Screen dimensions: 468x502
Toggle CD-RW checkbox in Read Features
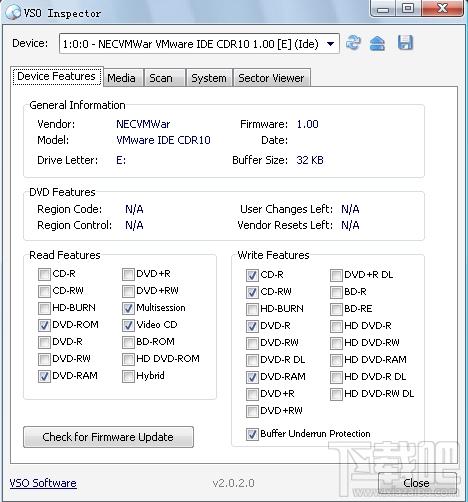44,291
